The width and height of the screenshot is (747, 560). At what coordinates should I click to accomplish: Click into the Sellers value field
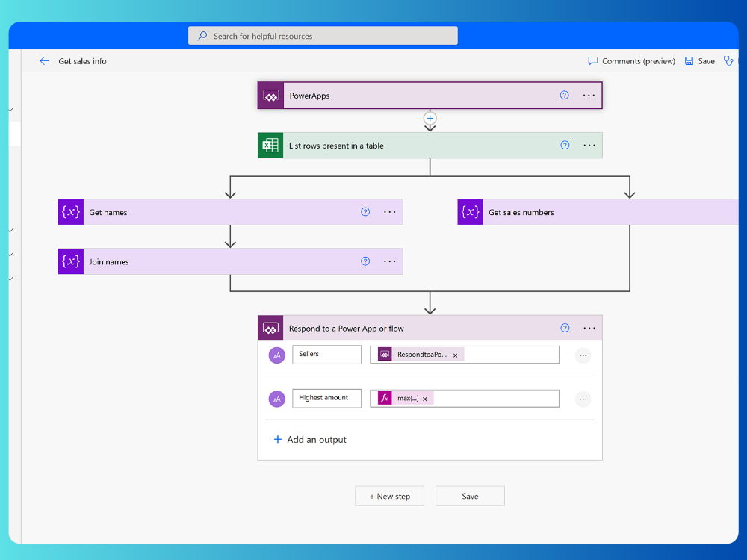click(465, 355)
